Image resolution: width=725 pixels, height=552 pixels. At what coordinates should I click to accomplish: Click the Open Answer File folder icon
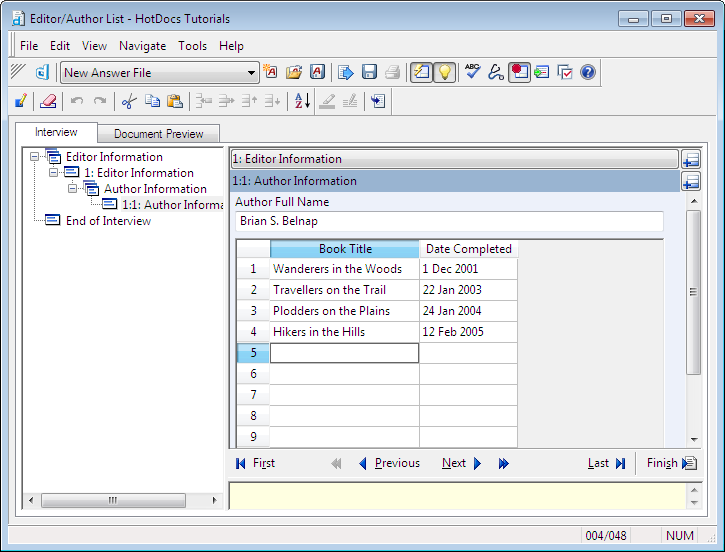click(x=294, y=72)
